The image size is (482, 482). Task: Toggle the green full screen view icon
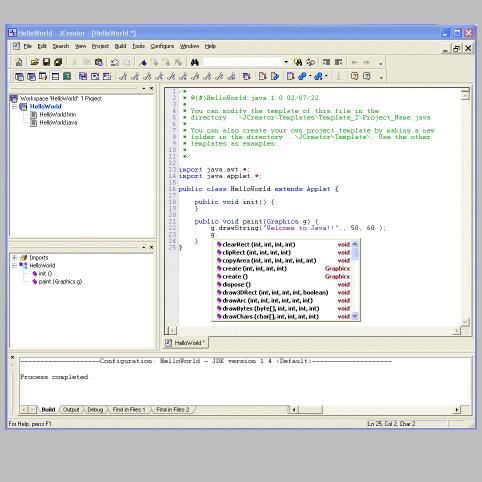67,77
